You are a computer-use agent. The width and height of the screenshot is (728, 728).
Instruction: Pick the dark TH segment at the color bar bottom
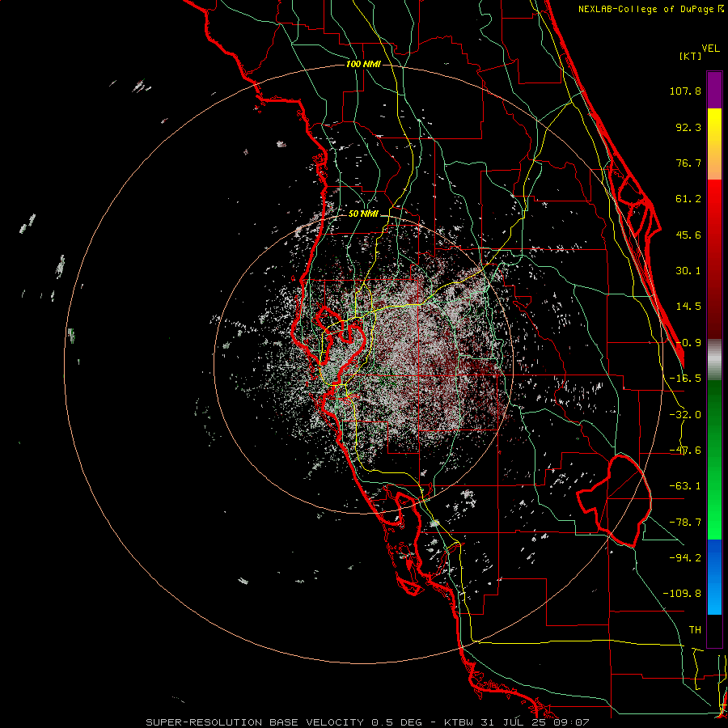[x=714, y=630]
